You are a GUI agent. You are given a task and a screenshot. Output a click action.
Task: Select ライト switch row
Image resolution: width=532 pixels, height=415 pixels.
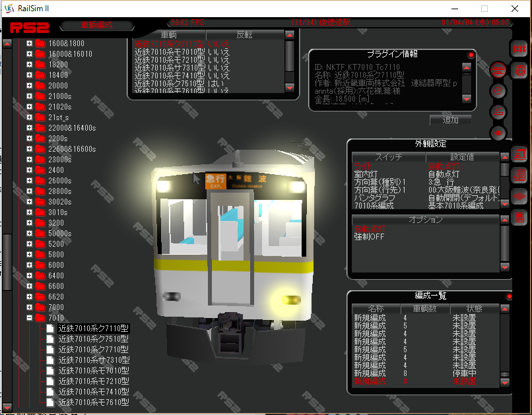pyautogui.click(x=426, y=166)
